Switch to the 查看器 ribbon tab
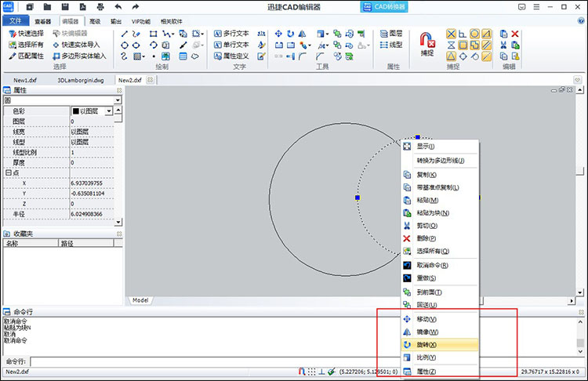The height and width of the screenshot is (381, 588). [43, 21]
